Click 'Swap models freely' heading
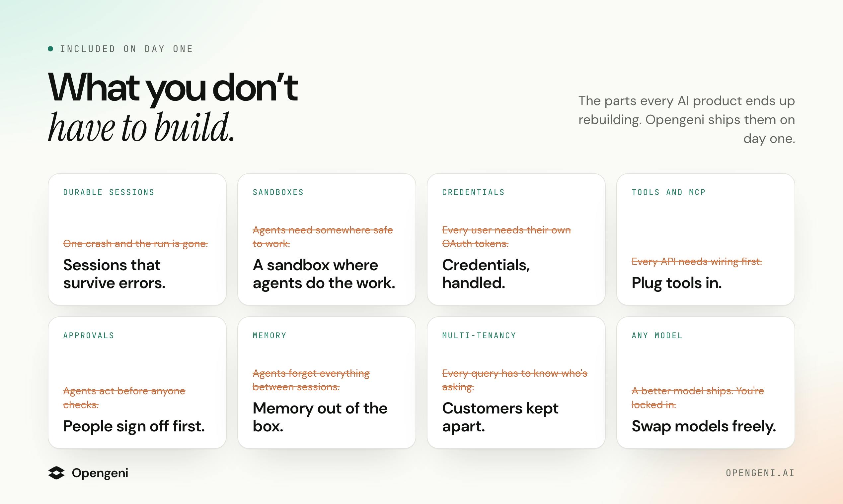The height and width of the screenshot is (504, 843). (x=704, y=426)
